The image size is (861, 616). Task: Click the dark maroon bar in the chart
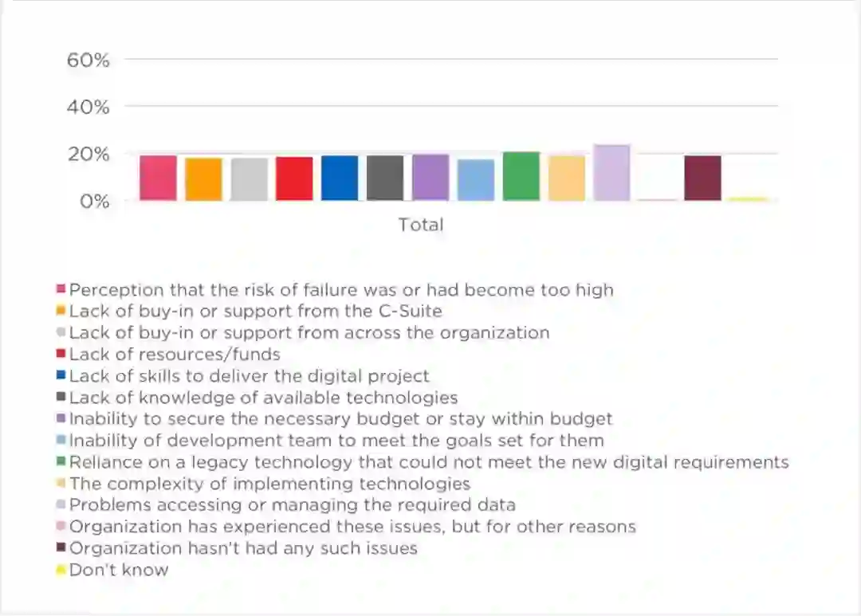(x=702, y=179)
